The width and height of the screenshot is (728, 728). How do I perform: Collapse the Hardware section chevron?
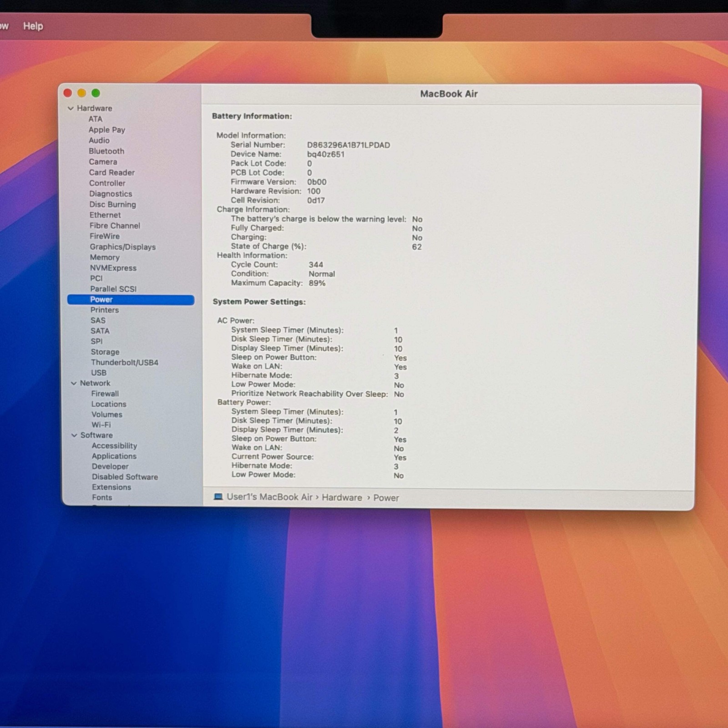pos(71,108)
